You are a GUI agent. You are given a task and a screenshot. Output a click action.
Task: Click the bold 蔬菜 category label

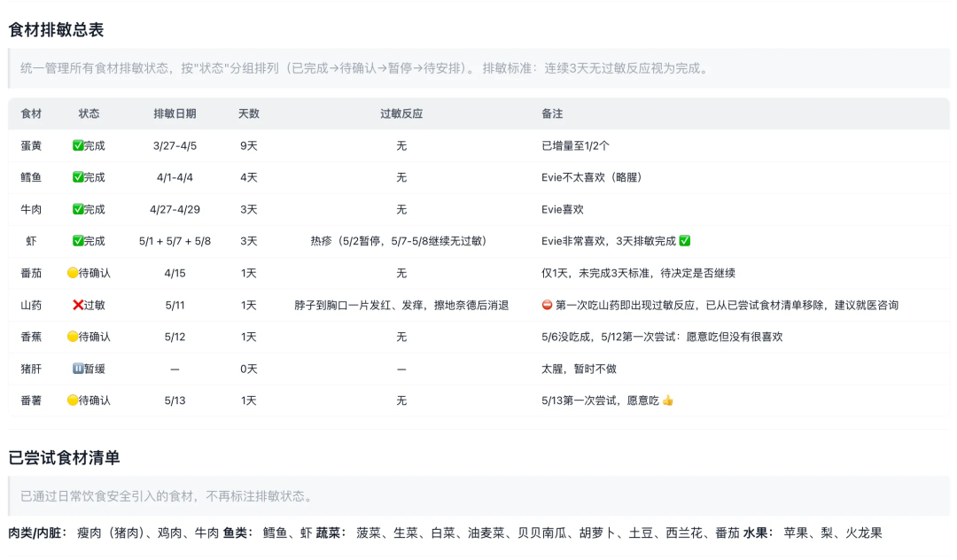tap(331, 533)
